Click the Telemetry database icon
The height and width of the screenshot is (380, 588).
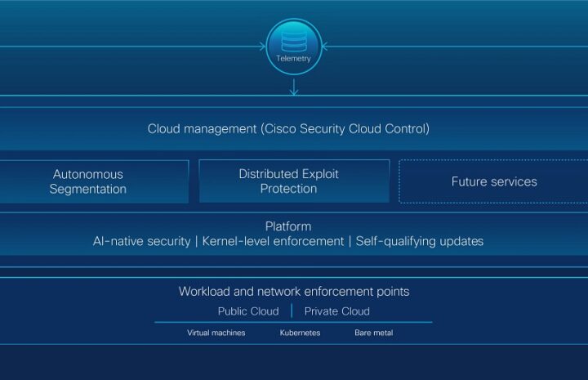[x=294, y=41]
